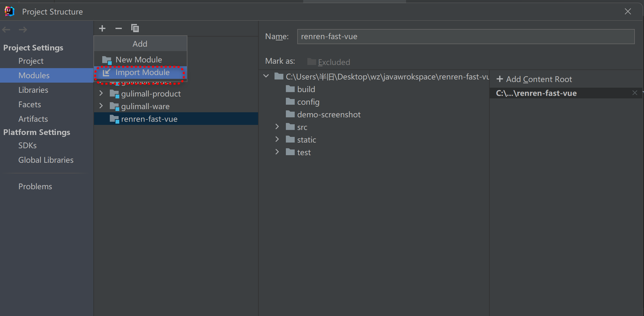Expand the src folder
Screen dimensions: 644x316
click(277, 127)
